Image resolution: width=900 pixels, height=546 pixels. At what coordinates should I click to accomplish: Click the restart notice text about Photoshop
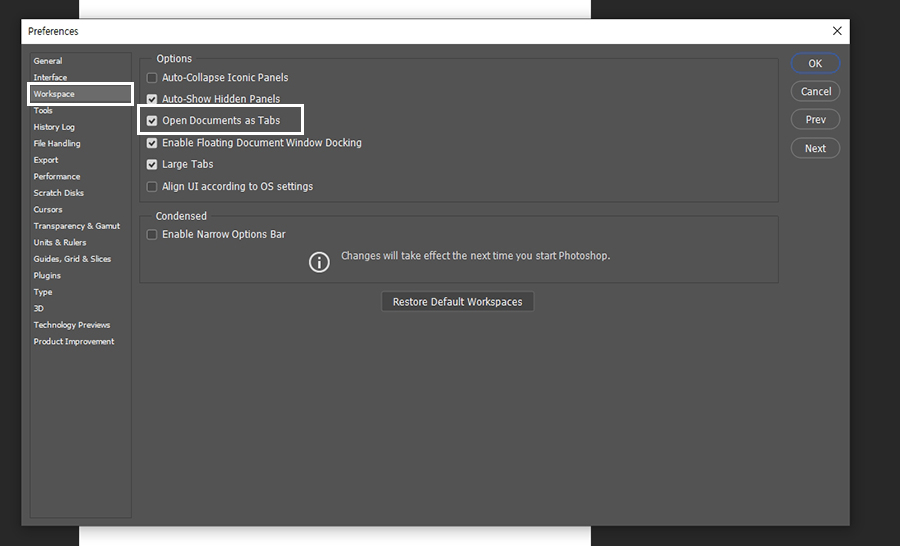pos(475,256)
